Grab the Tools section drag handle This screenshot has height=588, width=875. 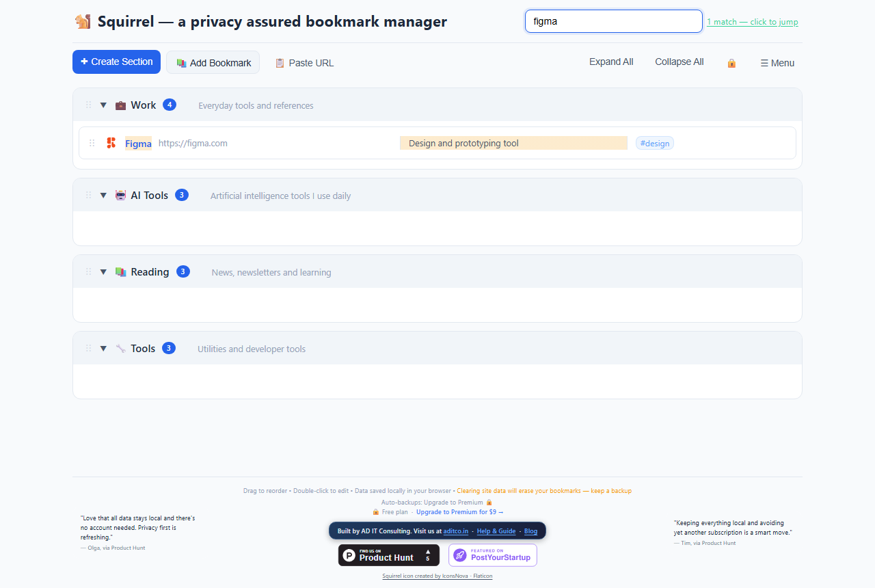tap(88, 349)
